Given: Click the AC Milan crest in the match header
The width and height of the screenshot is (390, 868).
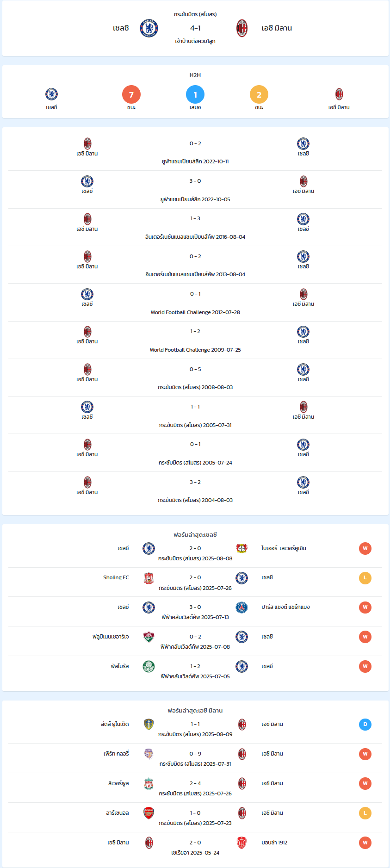Looking at the screenshot, I should coord(242,28).
